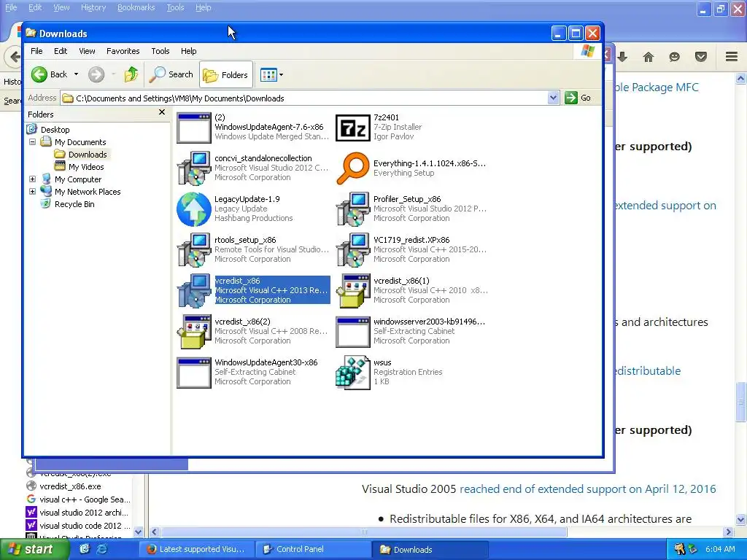Toggle the Folders pane button
The width and height of the screenshot is (747, 560).
(x=226, y=75)
